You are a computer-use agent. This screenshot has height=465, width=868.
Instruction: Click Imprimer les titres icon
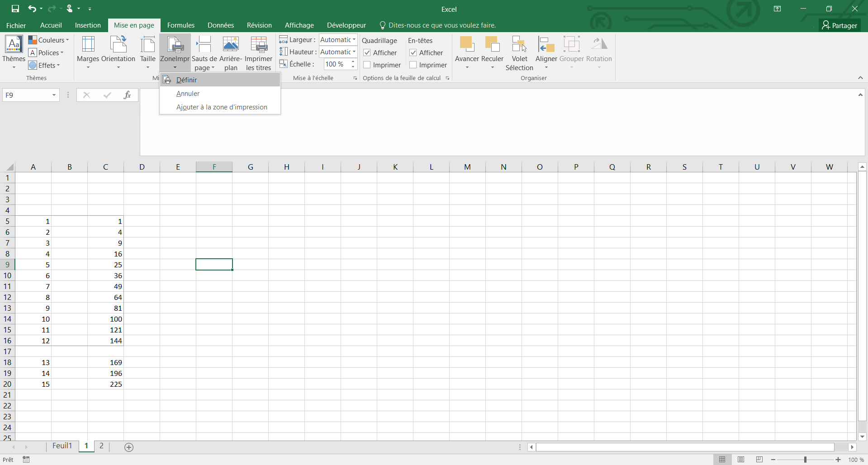tap(258, 44)
